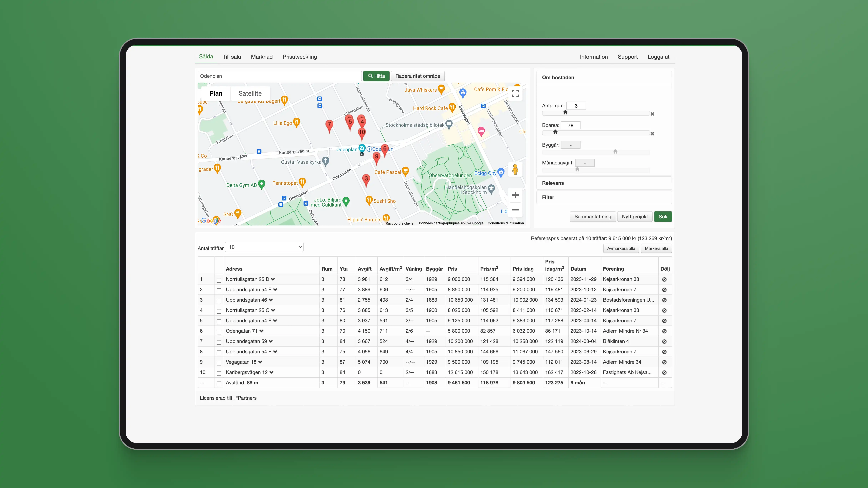Screen dimensions: 868x488
Task: Check the box for Upplandsgatan 46
Action: [x=219, y=301]
